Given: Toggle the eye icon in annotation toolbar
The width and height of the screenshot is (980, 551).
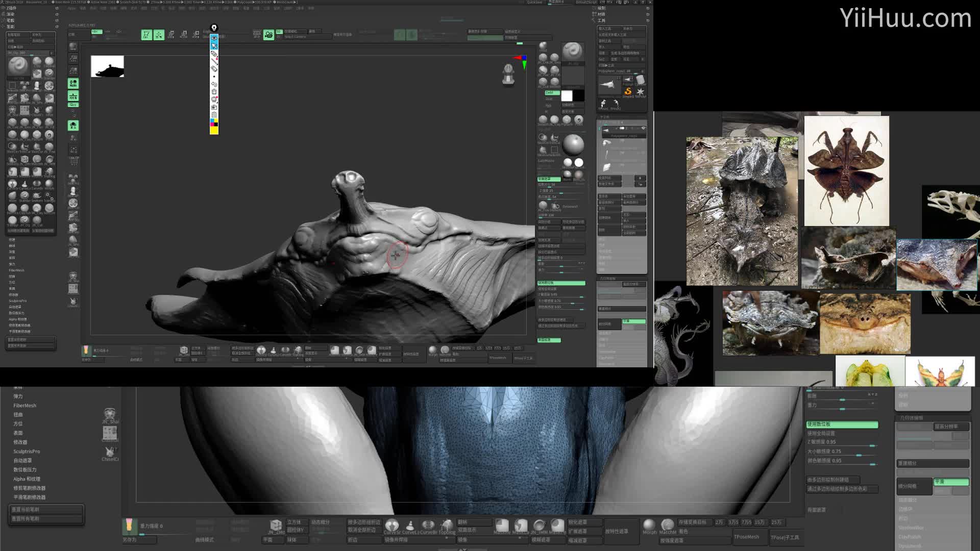Looking at the screenshot, I should point(214,38).
